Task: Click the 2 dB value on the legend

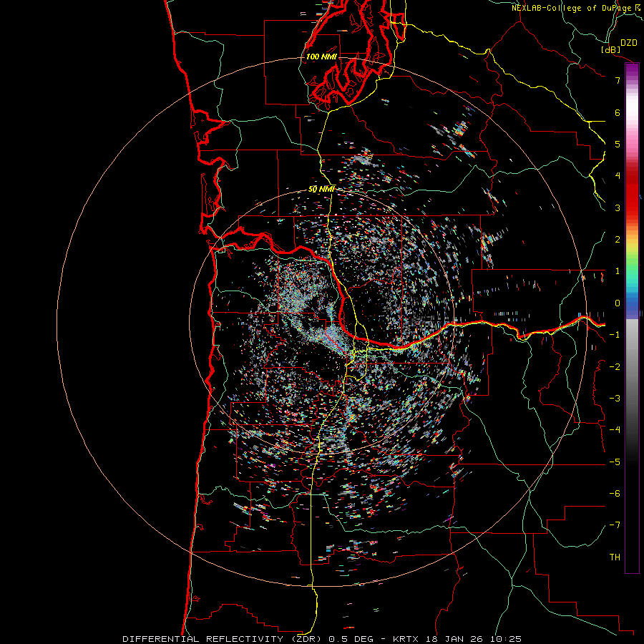Action: (618, 240)
